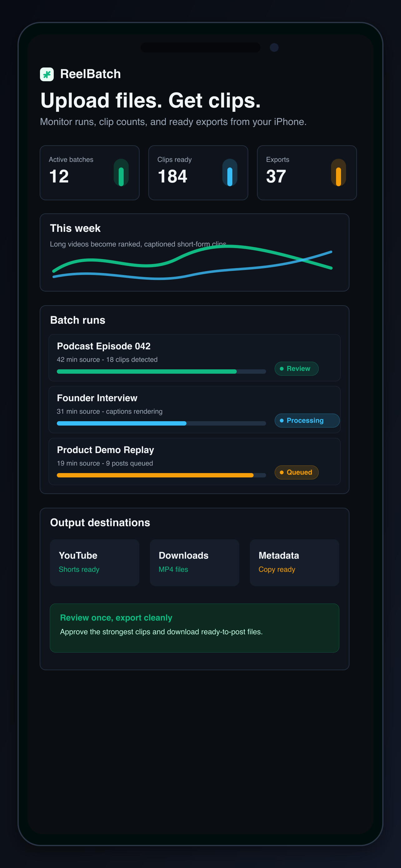Screen dimensions: 401x868
Task: Click the green Active batches indicator pill
Action: pyautogui.click(x=121, y=172)
